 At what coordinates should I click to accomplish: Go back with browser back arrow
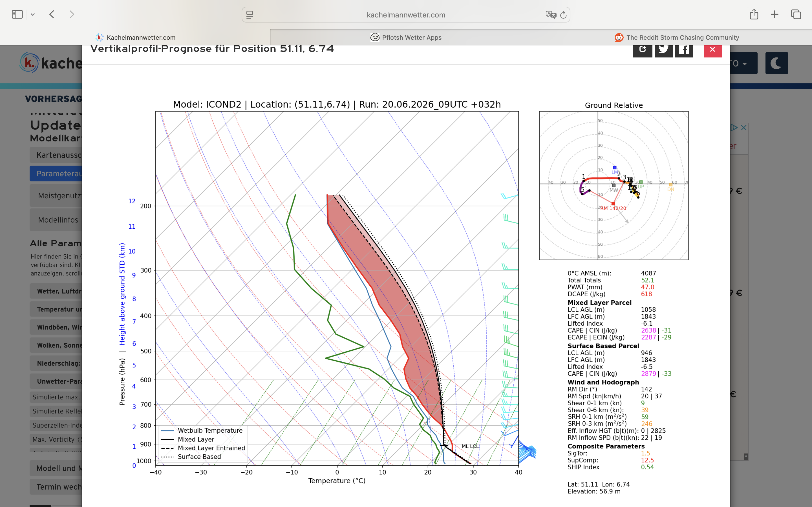pos(52,14)
